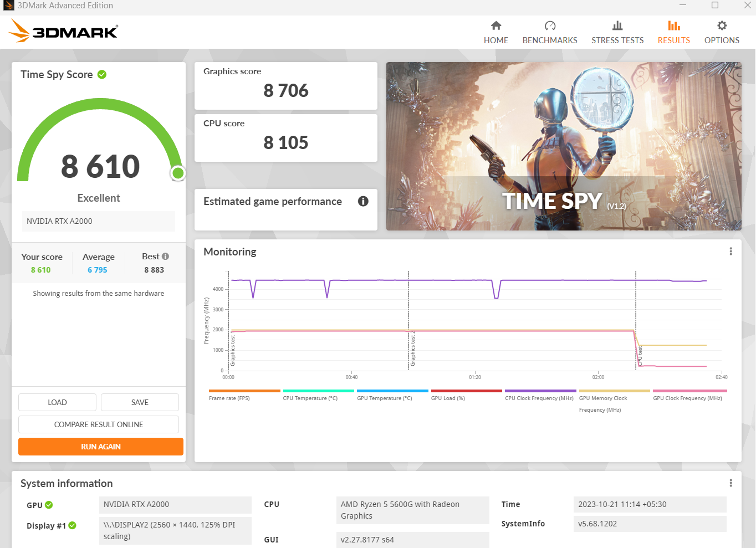756x548 pixels.
Task: Click the Average score 6 795
Action: [x=98, y=270]
